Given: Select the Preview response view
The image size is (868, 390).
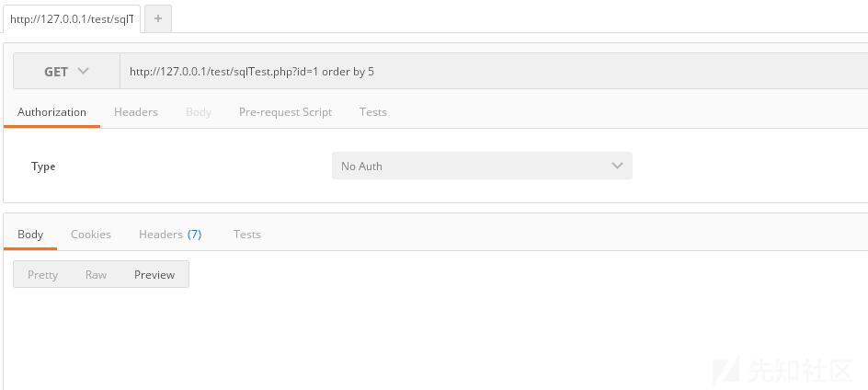Looking at the screenshot, I should [x=154, y=275].
